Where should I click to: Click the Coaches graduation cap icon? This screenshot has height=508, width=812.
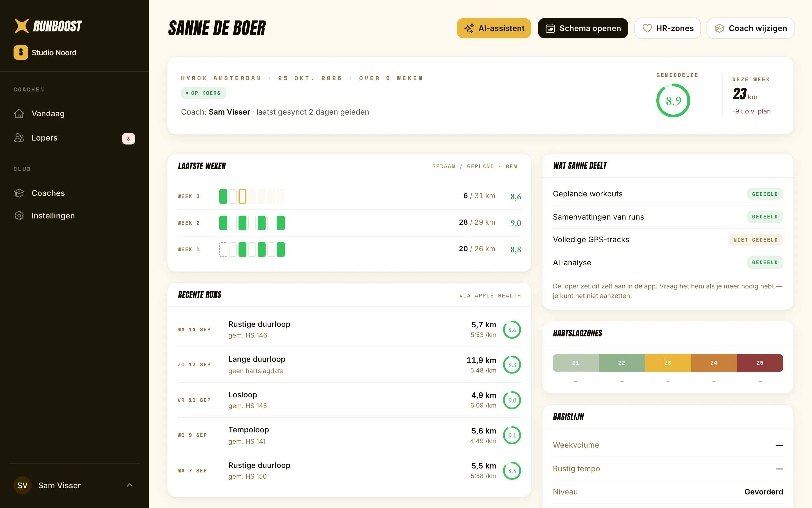coord(19,193)
